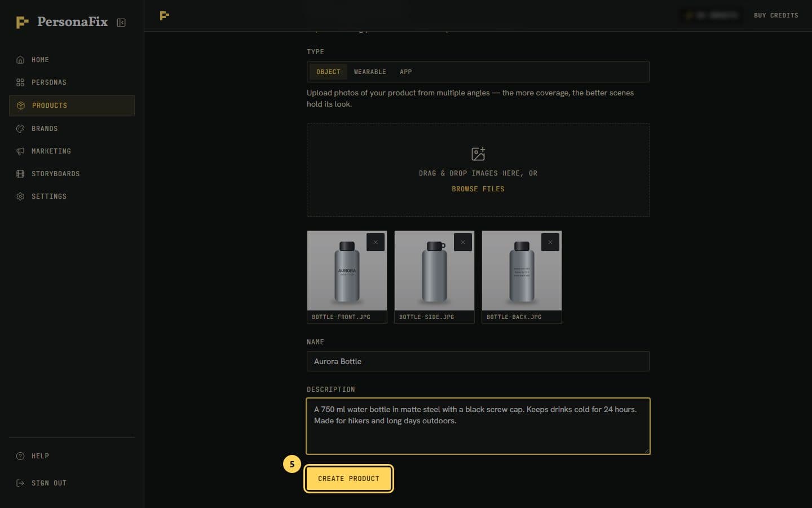Click the Products box icon

pyautogui.click(x=21, y=106)
